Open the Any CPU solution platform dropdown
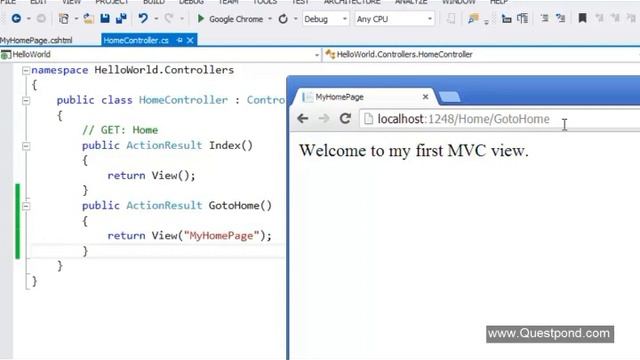Image resolution: width=640 pixels, height=360 pixels. coord(394,19)
